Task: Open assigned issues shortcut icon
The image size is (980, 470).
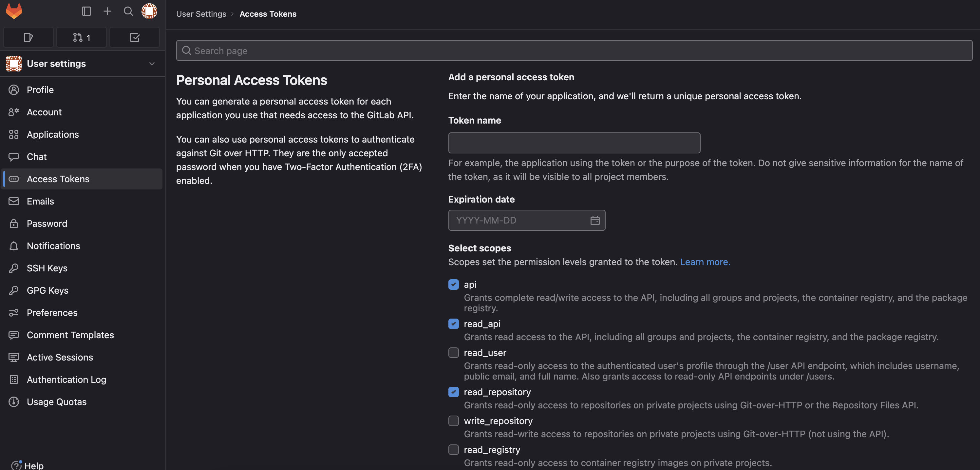Action: coord(28,37)
